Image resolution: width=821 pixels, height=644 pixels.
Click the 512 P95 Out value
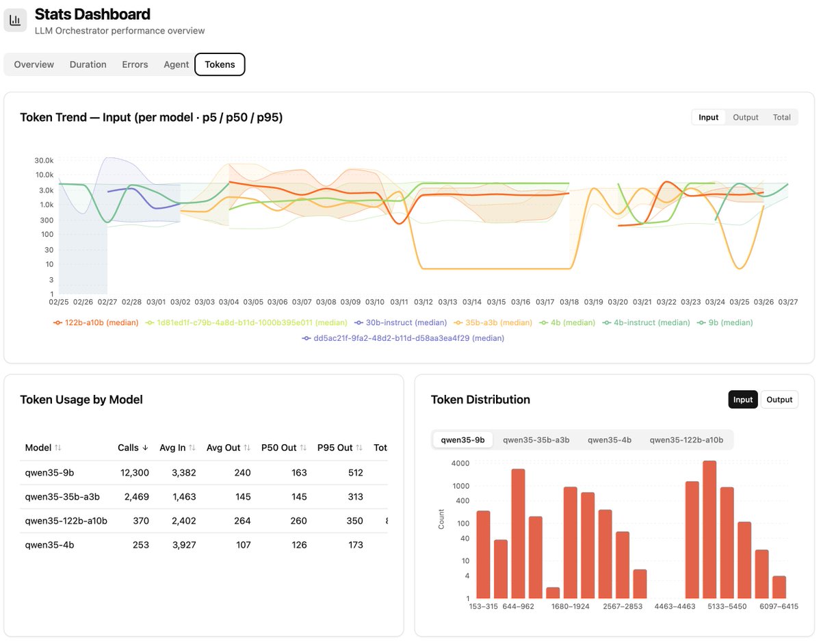tap(354, 473)
